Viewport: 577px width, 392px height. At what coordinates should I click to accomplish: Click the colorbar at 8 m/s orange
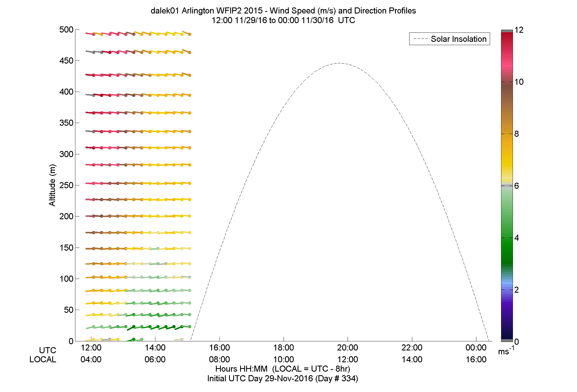[x=507, y=134]
